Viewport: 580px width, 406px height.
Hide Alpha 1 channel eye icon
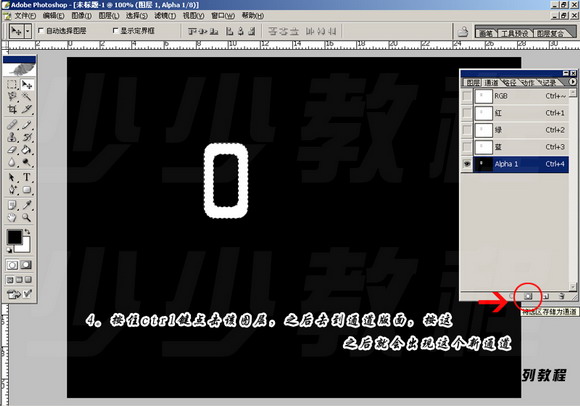[x=467, y=164]
